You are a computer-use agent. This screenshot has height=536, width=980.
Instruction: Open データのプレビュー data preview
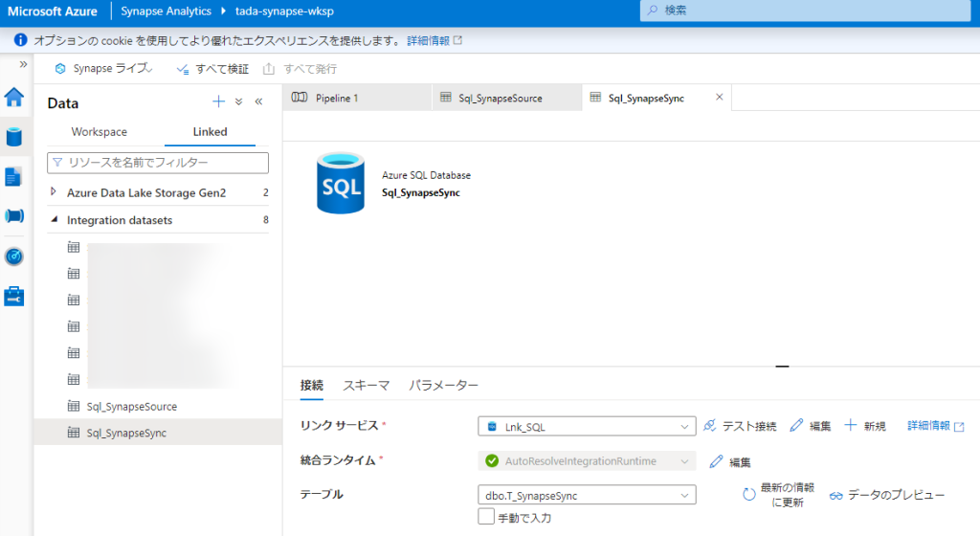[x=887, y=495]
